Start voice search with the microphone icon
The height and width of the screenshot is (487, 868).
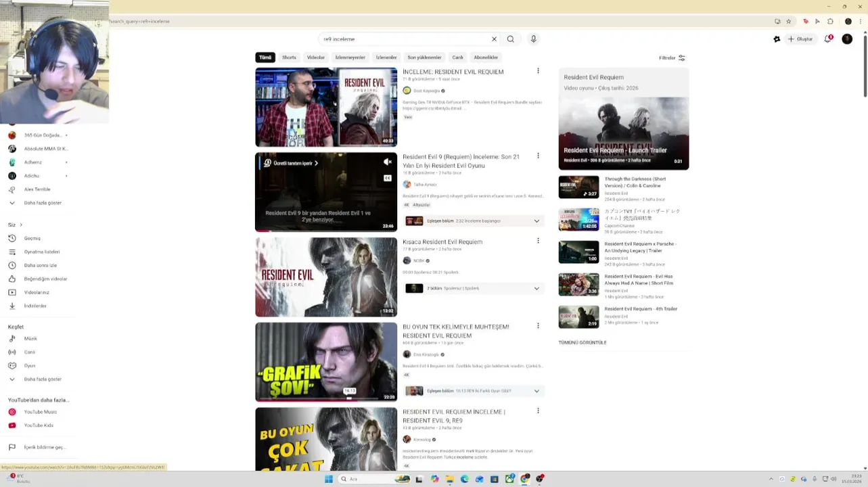click(x=533, y=39)
